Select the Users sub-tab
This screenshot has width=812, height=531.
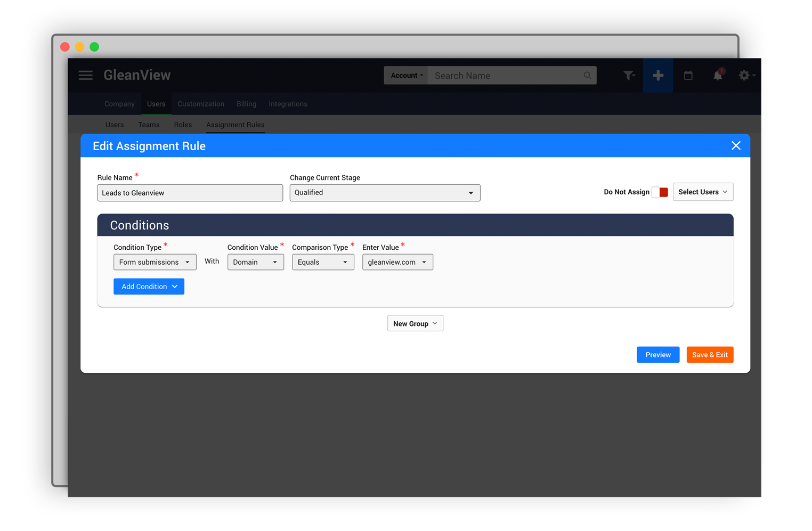115,125
